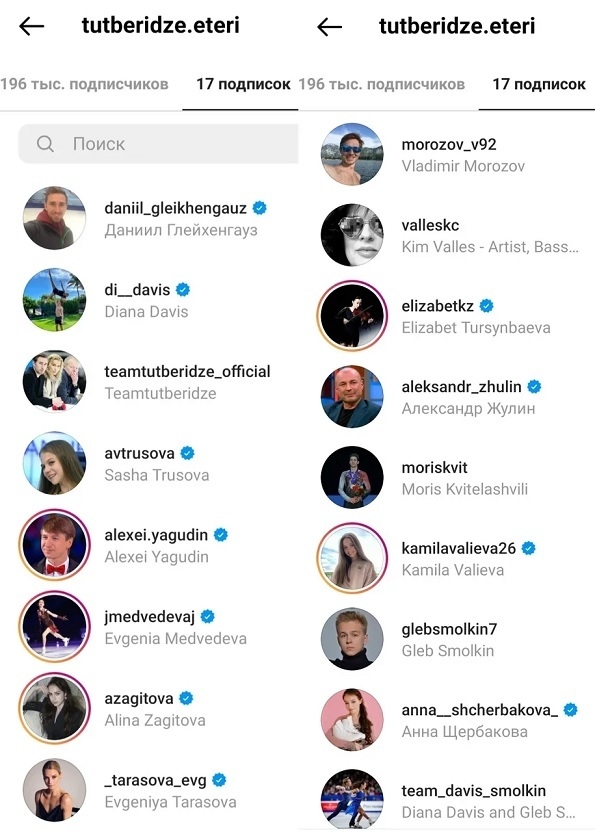The width and height of the screenshot is (595, 832).
Task: View jmedvedevaj story ring avatar
Action: 54,626
